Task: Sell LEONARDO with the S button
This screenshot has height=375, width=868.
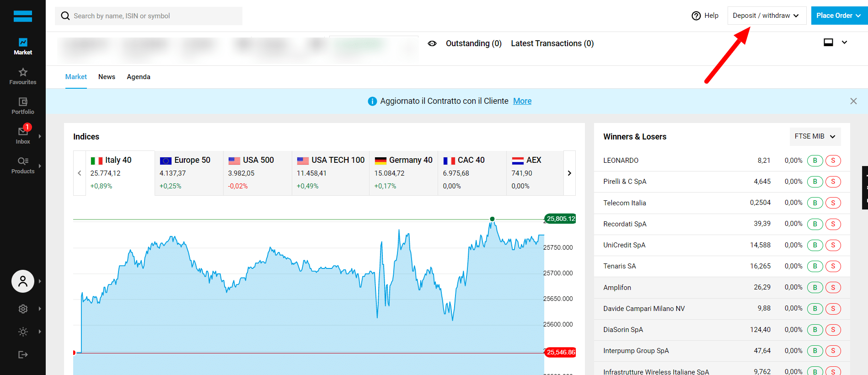Action: click(x=833, y=161)
